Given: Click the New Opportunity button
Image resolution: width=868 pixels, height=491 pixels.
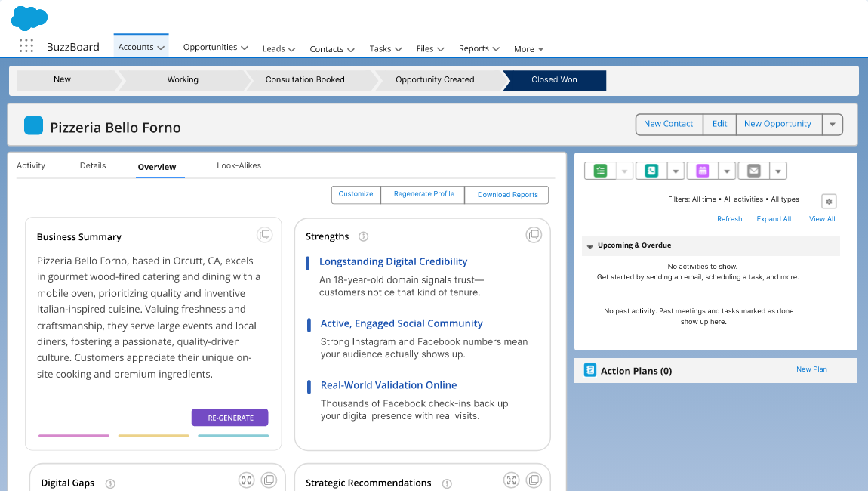Looking at the screenshot, I should 777,124.
